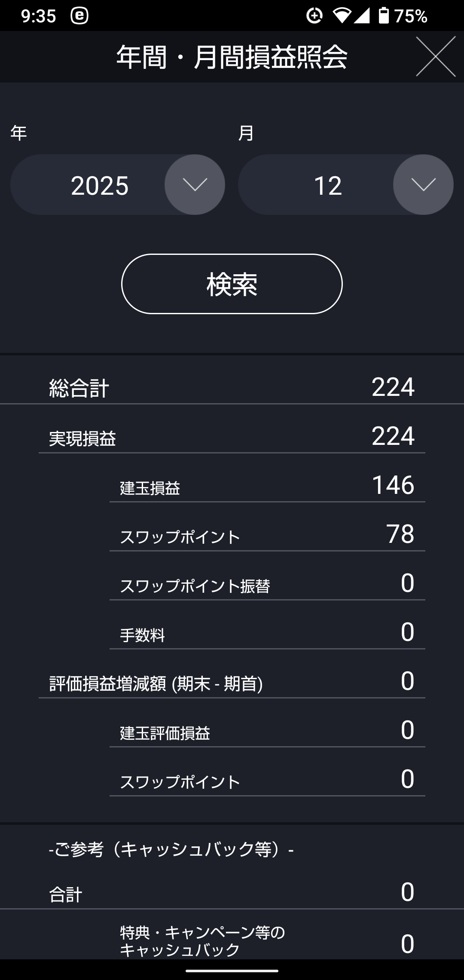Tap the Wi-Fi status icon
Viewport: 464px width, 980px height.
point(342,16)
